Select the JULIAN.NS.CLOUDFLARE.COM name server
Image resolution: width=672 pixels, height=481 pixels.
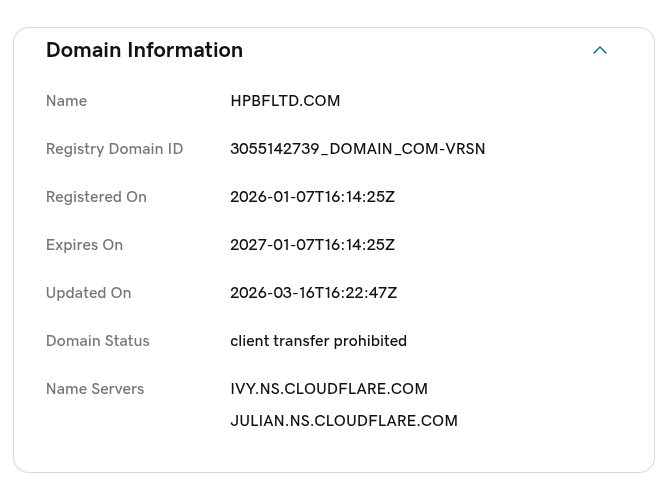(343, 421)
